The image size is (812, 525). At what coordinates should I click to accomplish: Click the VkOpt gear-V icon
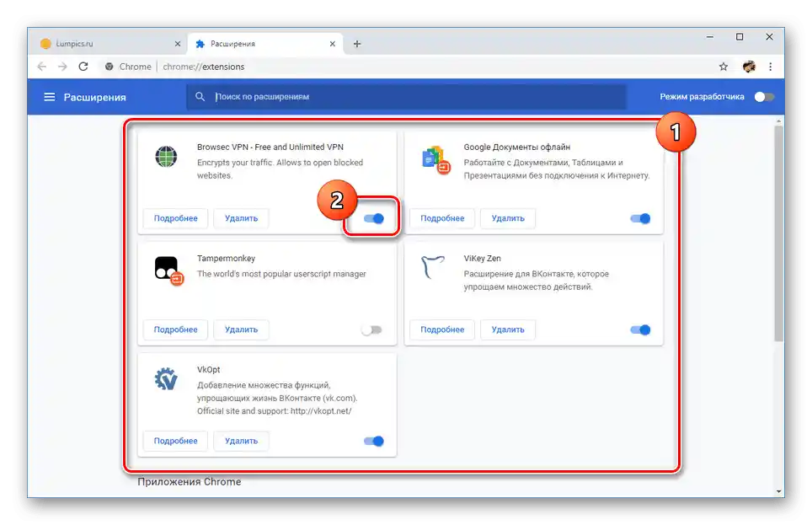165,380
